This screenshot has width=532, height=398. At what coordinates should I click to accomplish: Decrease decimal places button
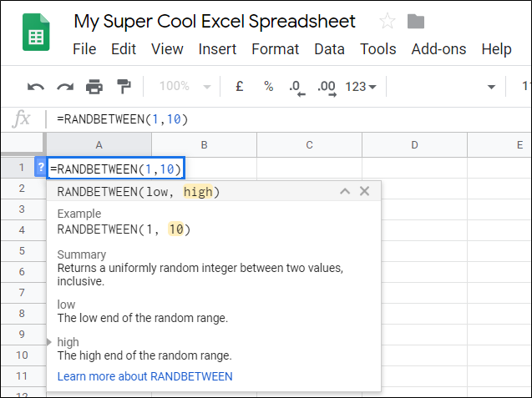coord(295,86)
